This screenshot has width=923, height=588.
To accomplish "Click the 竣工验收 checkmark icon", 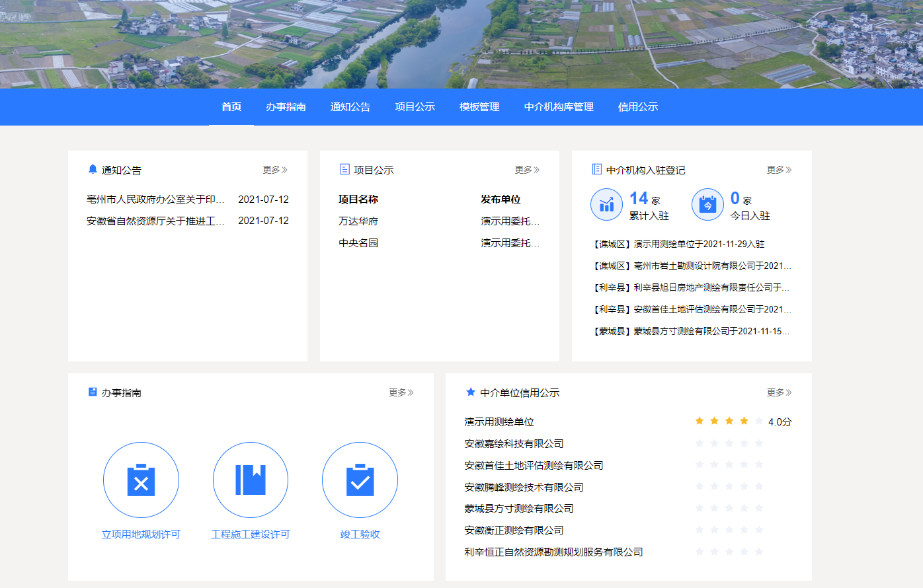I will point(360,480).
